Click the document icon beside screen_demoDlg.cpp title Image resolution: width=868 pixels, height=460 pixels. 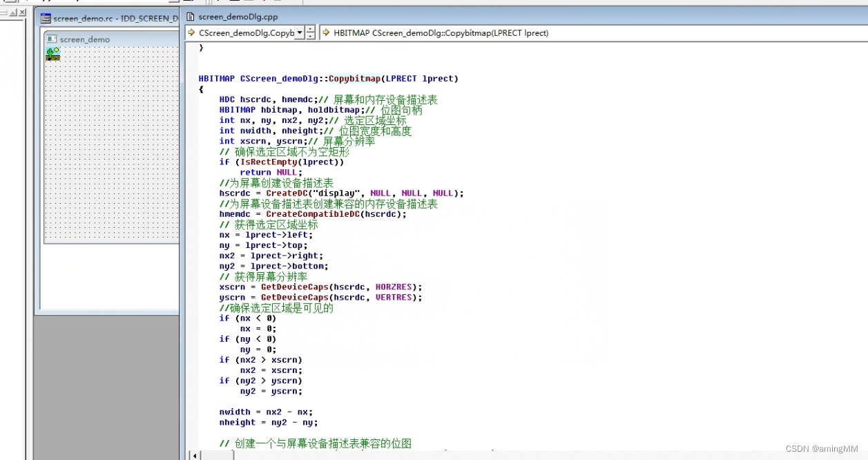click(x=190, y=16)
